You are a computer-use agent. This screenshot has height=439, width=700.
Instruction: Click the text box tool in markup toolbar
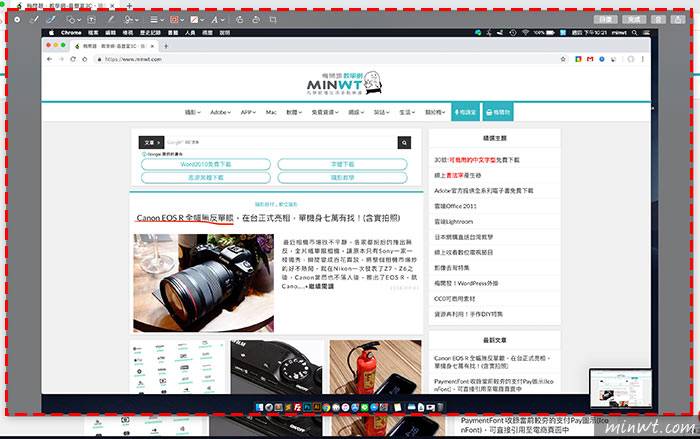point(91,19)
